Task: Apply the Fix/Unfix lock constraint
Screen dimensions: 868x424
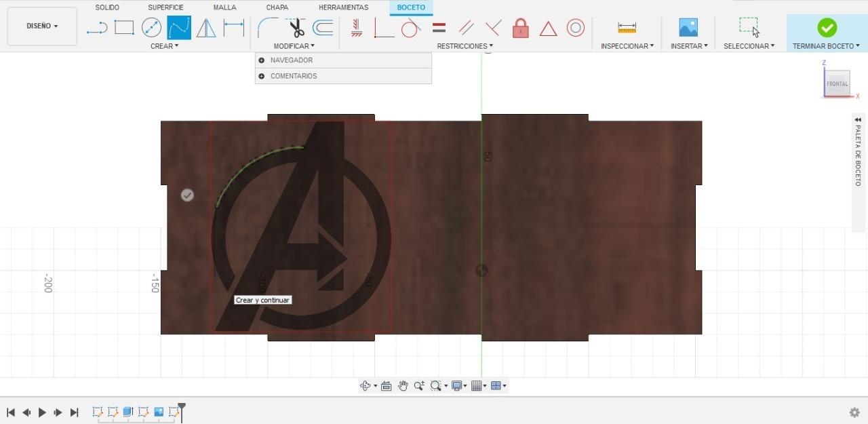Action: [521, 28]
